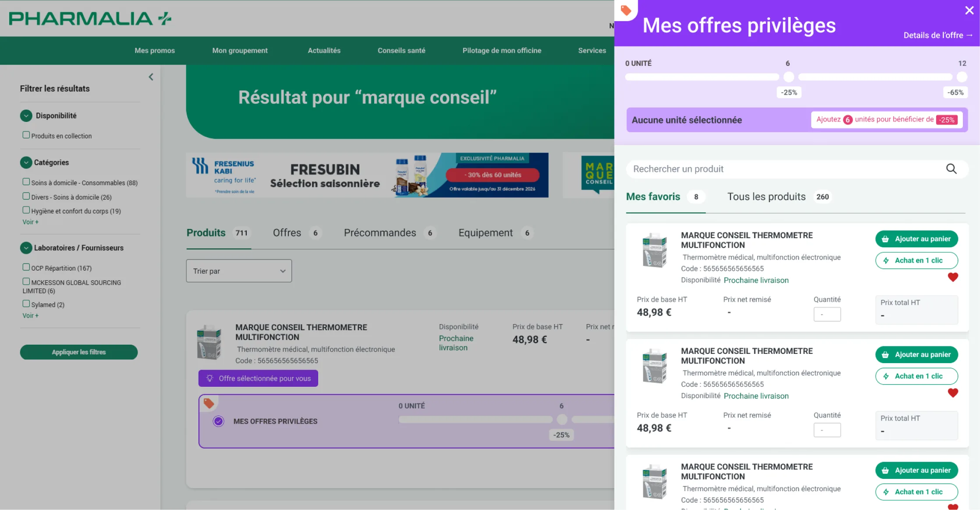Click the orange tag icon in panel header
The image size is (980, 510).
tap(626, 10)
